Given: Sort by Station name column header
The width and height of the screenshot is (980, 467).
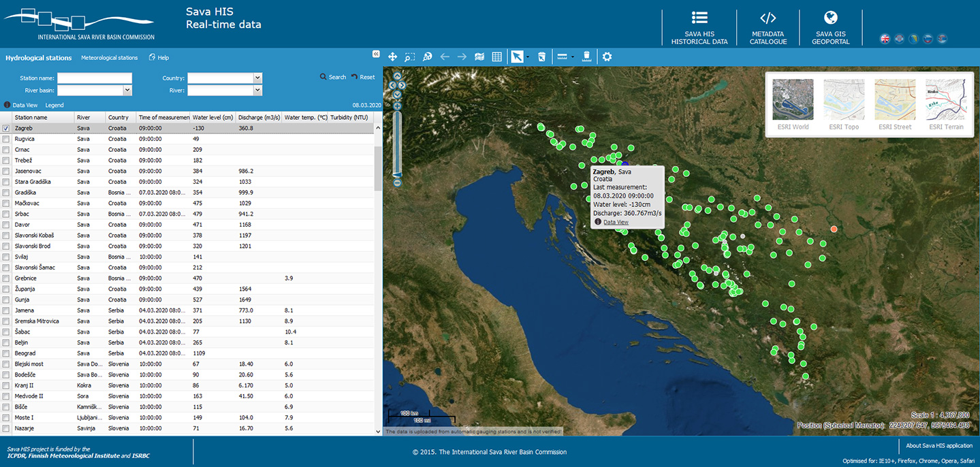Looking at the screenshot, I should pos(43,117).
